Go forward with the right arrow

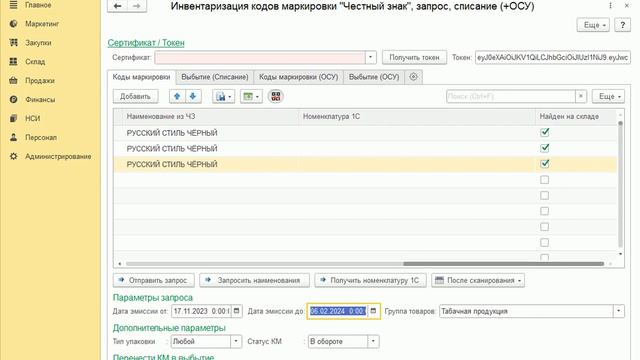(137, 6)
